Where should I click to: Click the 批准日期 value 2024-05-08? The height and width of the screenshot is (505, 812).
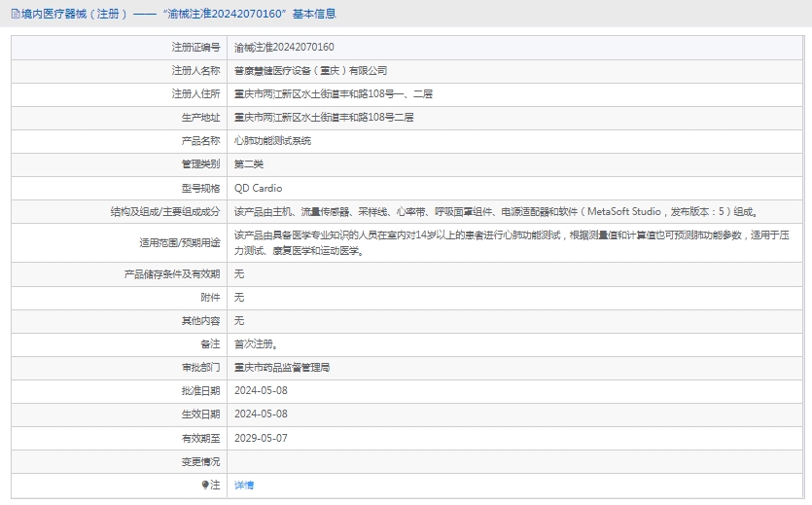pyautogui.click(x=262, y=391)
